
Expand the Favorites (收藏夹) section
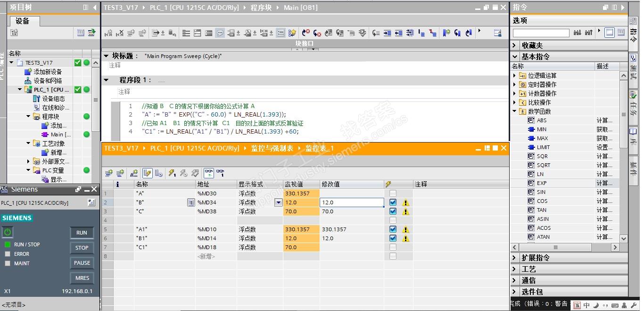pos(514,45)
